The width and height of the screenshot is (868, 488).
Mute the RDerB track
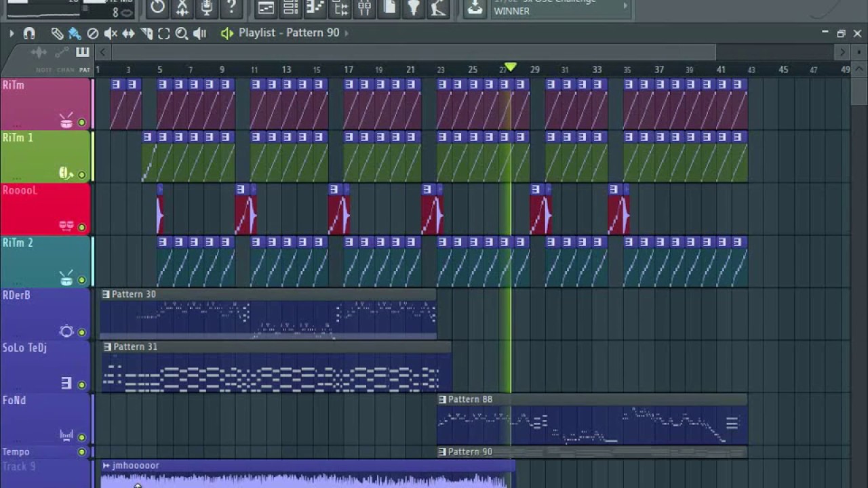(82, 332)
